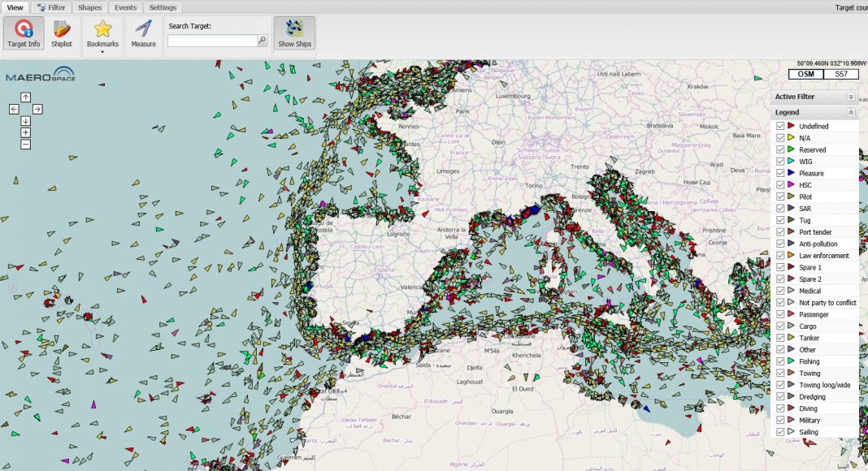Toggle the Fishing ship type checkbox
The height and width of the screenshot is (471, 868).
coord(780,361)
